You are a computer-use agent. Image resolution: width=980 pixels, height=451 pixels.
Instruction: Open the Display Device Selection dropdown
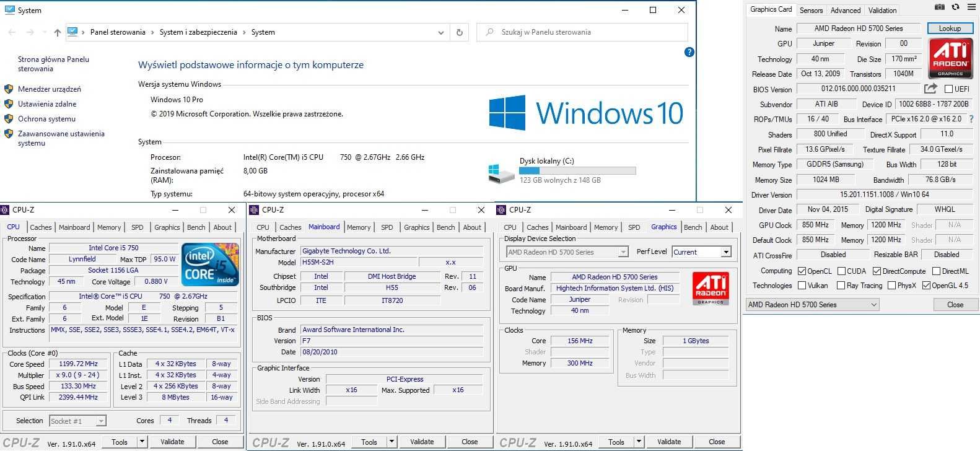(567, 252)
